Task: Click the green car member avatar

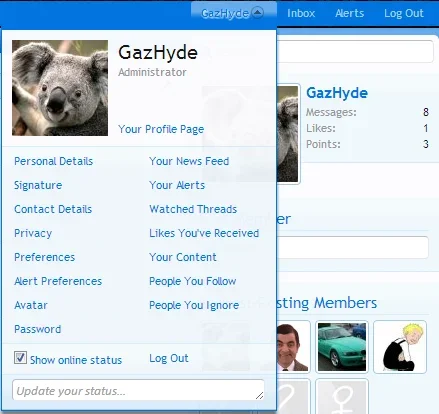Action: pos(342,347)
